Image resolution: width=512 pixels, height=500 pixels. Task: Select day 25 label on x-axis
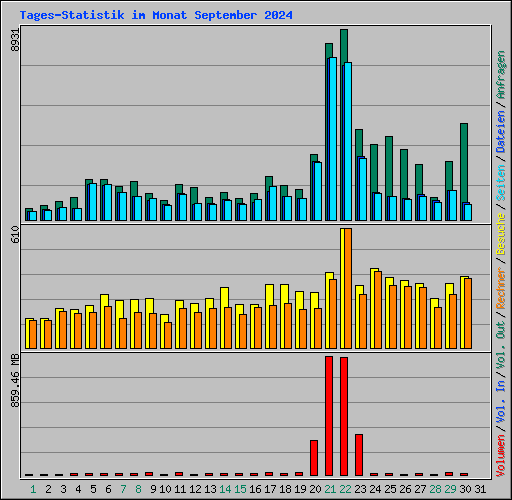pos(390,489)
